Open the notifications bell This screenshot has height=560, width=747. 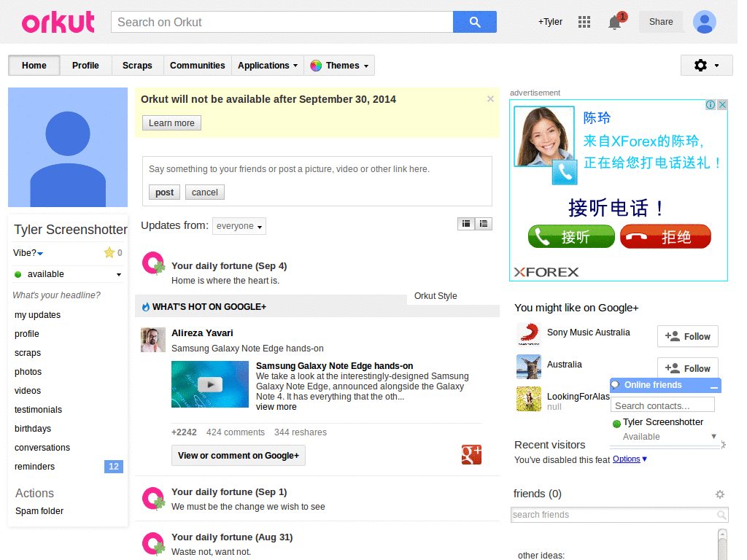[x=615, y=23]
